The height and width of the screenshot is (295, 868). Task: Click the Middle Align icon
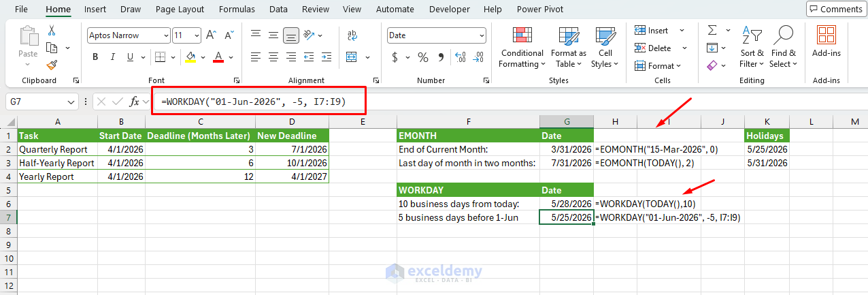pos(273,35)
